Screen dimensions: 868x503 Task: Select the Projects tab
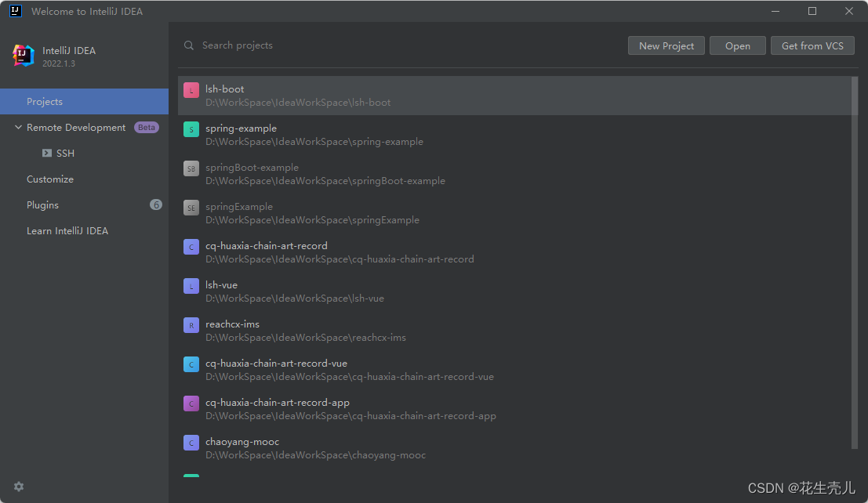pos(84,102)
